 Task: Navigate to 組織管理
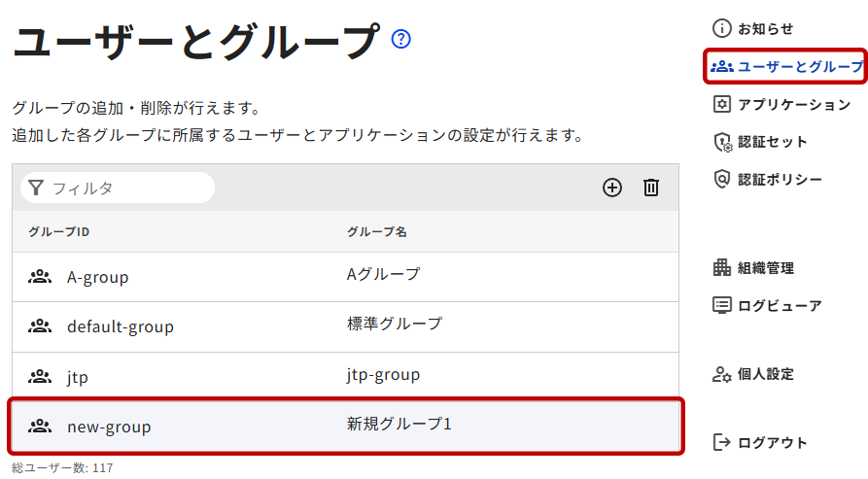(x=765, y=268)
